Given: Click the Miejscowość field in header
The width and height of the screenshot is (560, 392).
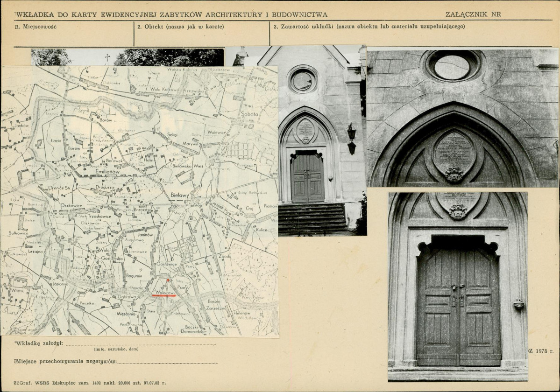Looking at the screenshot, I should pos(74,34).
